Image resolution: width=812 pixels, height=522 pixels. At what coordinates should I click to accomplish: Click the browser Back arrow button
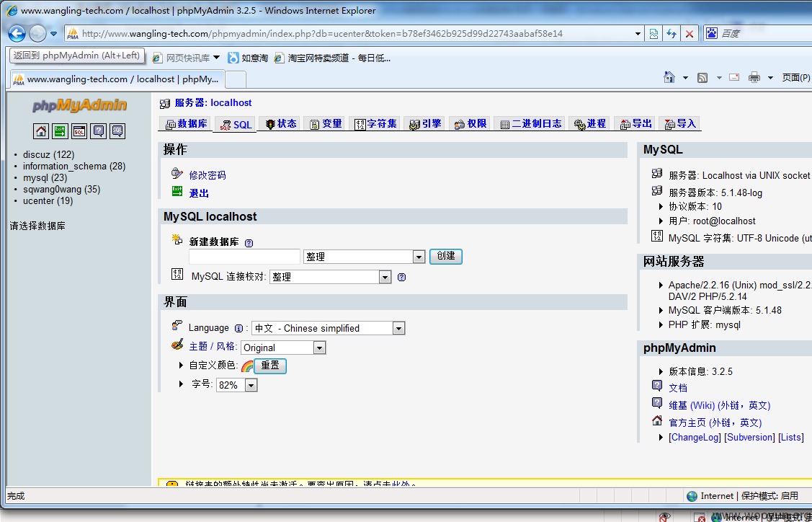click(x=17, y=34)
